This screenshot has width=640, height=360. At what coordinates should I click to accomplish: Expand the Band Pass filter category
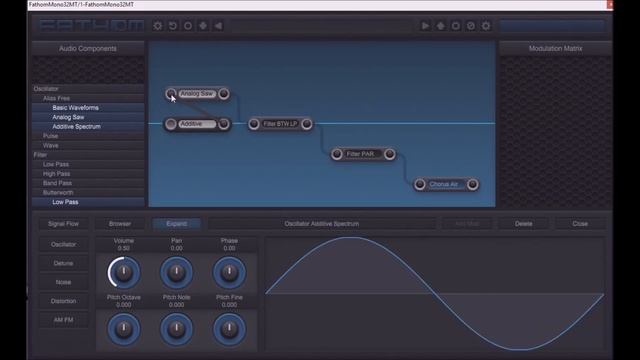coord(88,183)
